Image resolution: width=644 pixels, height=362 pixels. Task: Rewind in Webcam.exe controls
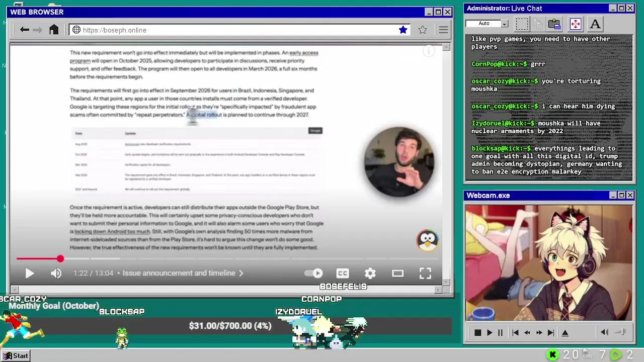(527, 332)
